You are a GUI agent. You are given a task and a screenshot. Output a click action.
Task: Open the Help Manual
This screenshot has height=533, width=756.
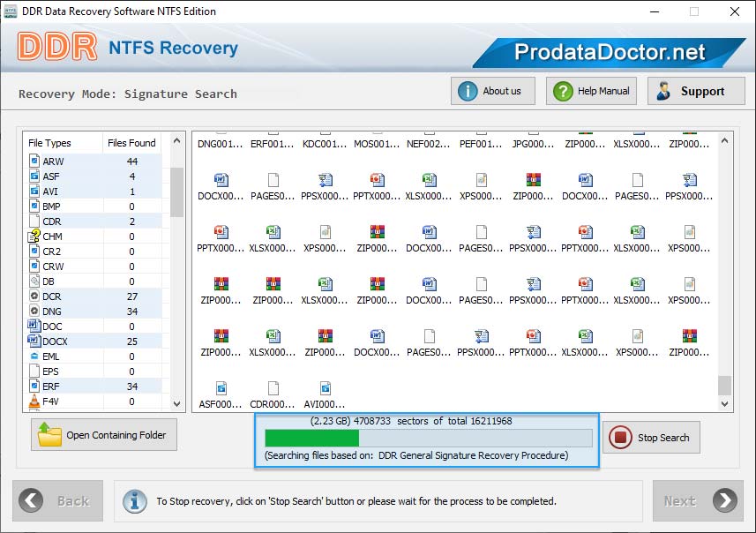[591, 91]
